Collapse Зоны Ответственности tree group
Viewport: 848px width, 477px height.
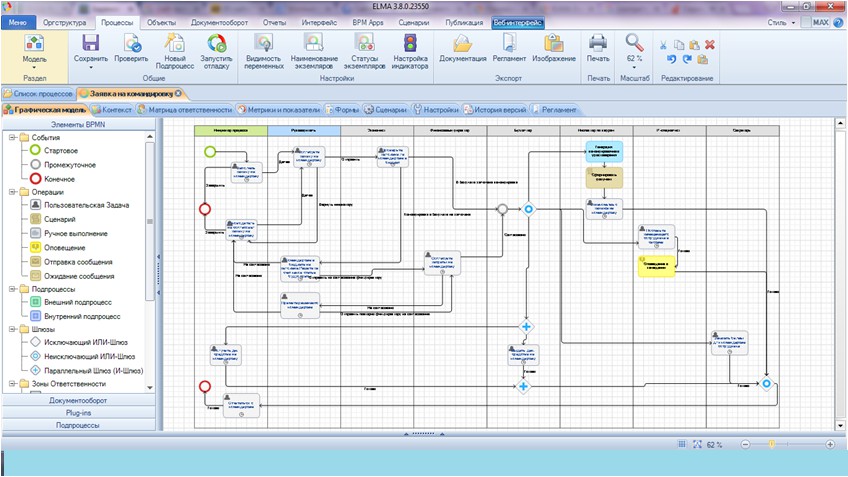pyautogui.click(x=12, y=383)
